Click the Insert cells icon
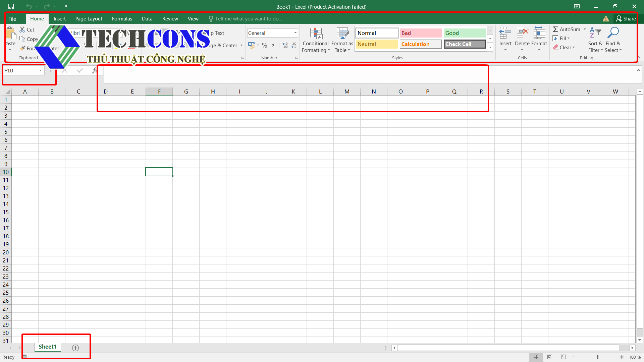Viewport: 644px width, 362px height. tap(505, 33)
